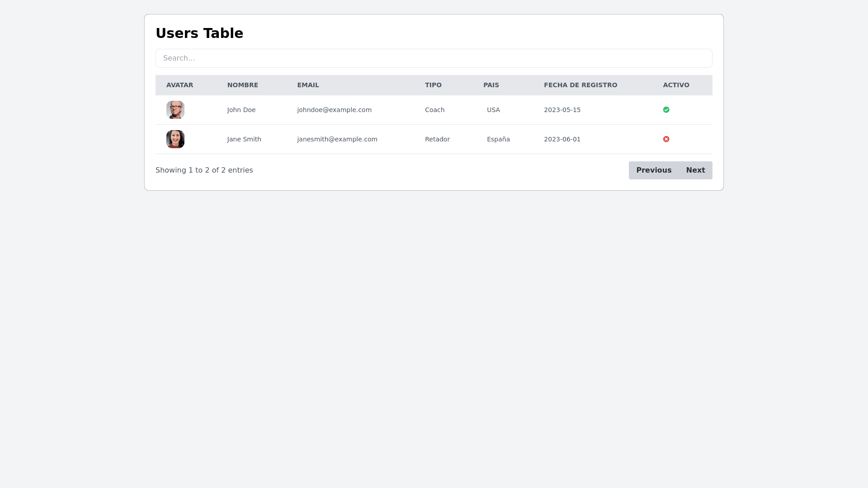Click the Pais column header
Viewport: 868px width, 488px height.
pyautogui.click(x=491, y=85)
